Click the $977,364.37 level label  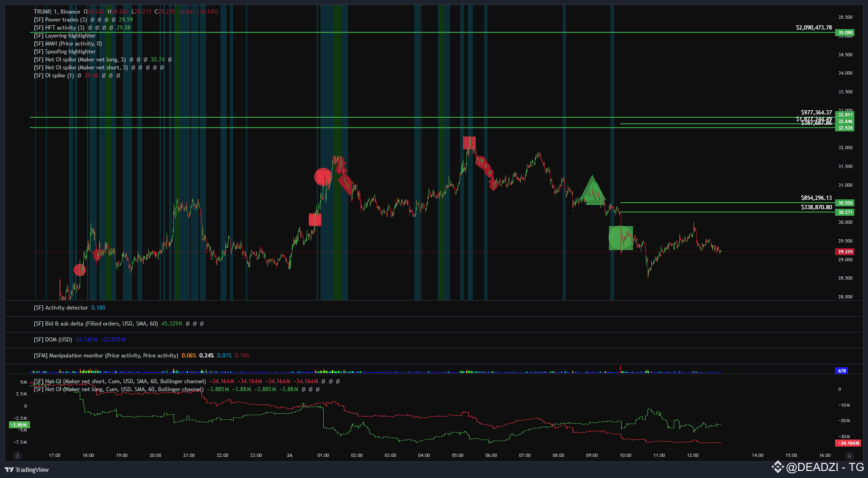pos(816,113)
